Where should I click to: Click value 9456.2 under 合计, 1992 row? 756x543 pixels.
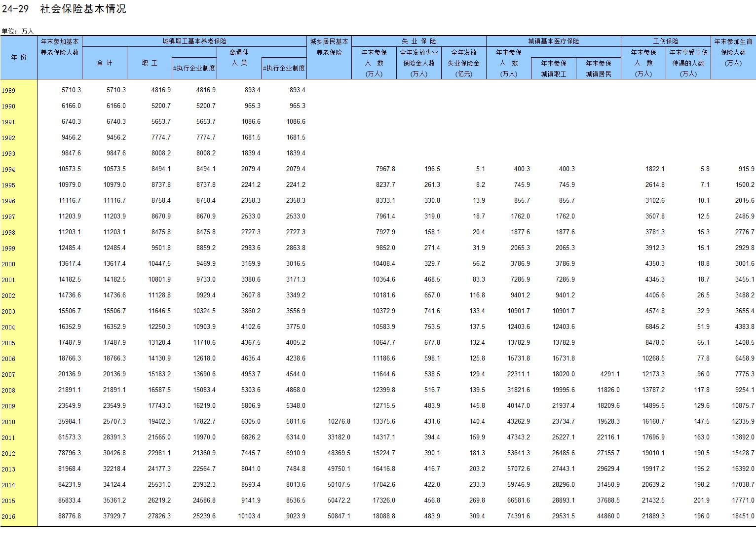coord(116,138)
